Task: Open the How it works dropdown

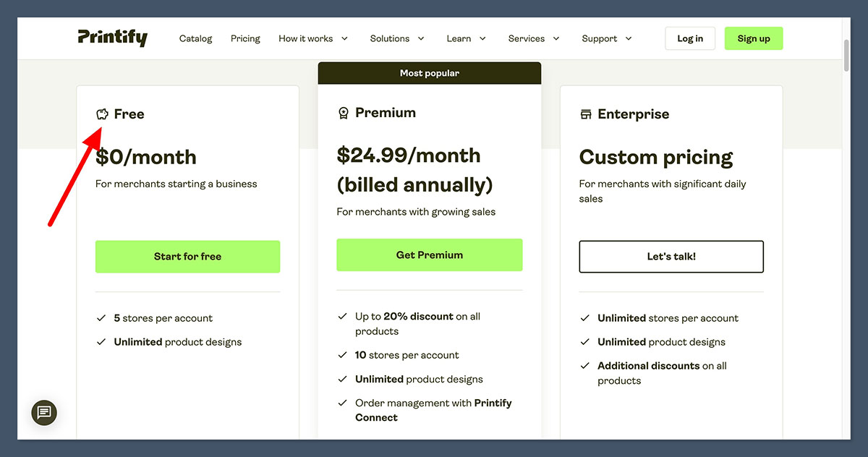Action: (x=313, y=38)
